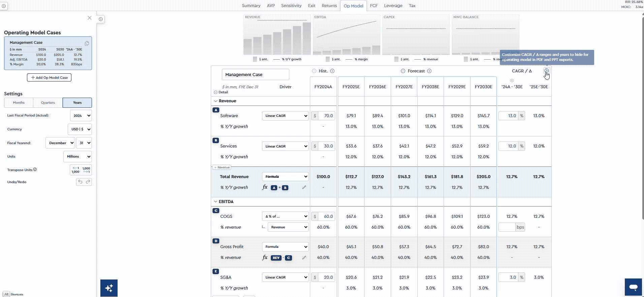
Task: Open the Software driver dropdown
Action: [285, 116]
